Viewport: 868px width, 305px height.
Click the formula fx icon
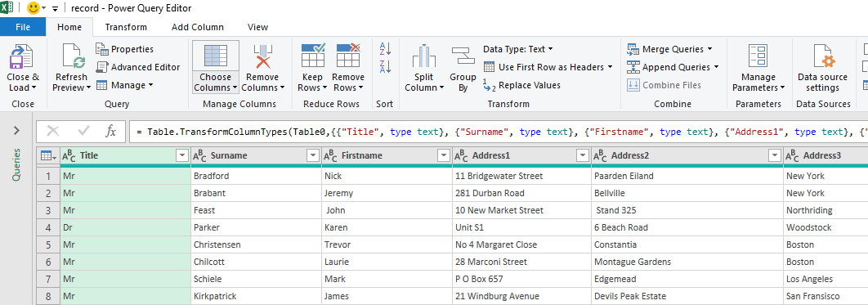[x=110, y=132]
